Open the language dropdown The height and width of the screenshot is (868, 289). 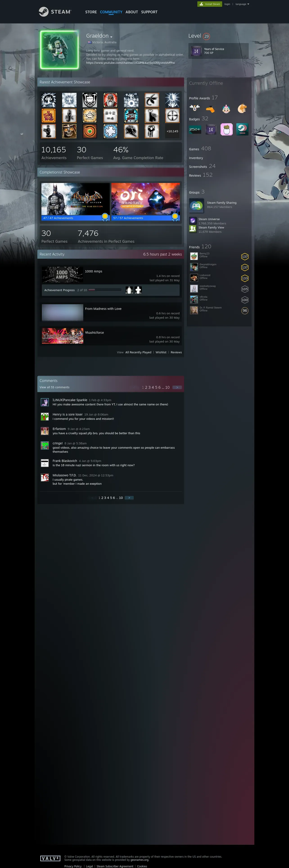(242, 4)
